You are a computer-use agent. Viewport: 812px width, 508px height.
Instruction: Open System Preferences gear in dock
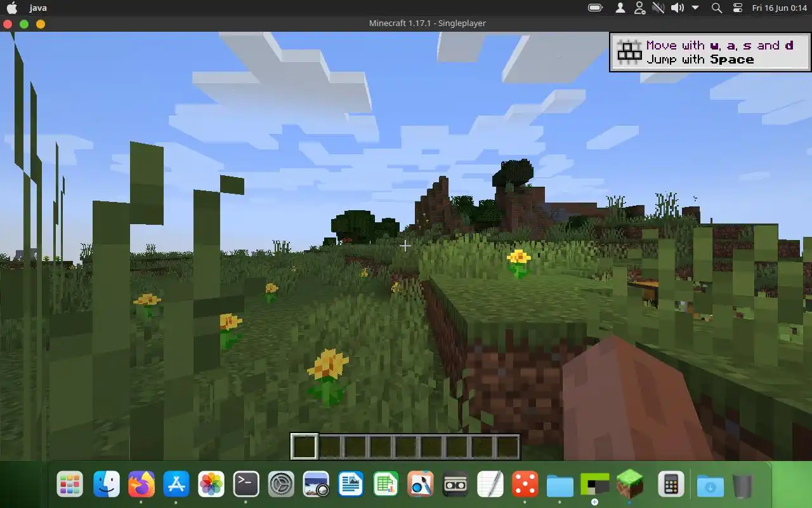[x=281, y=485]
